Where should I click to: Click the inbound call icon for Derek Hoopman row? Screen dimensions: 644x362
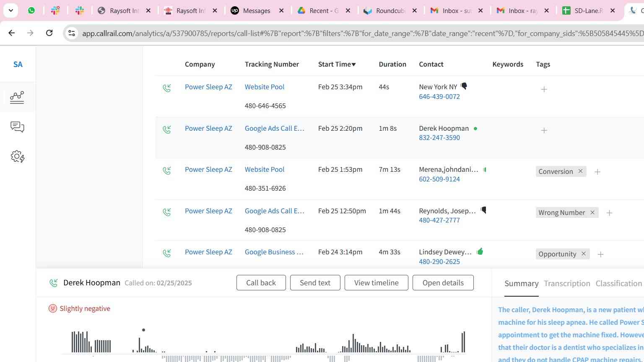point(167,129)
